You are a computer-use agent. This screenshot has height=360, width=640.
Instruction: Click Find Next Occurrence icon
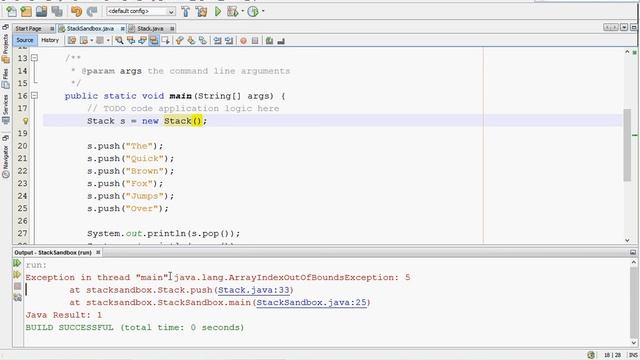pyautogui.click(x=142, y=40)
